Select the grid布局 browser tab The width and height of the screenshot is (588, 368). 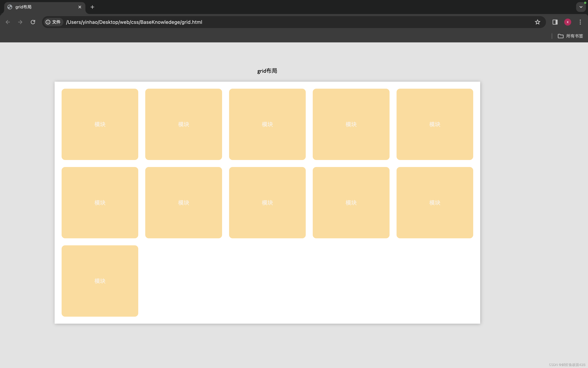coord(45,7)
